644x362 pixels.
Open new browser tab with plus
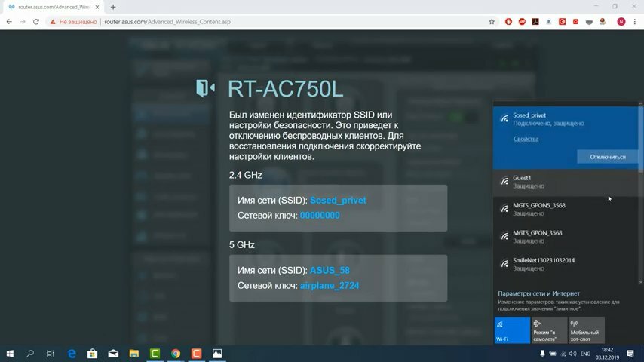tap(113, 7)
